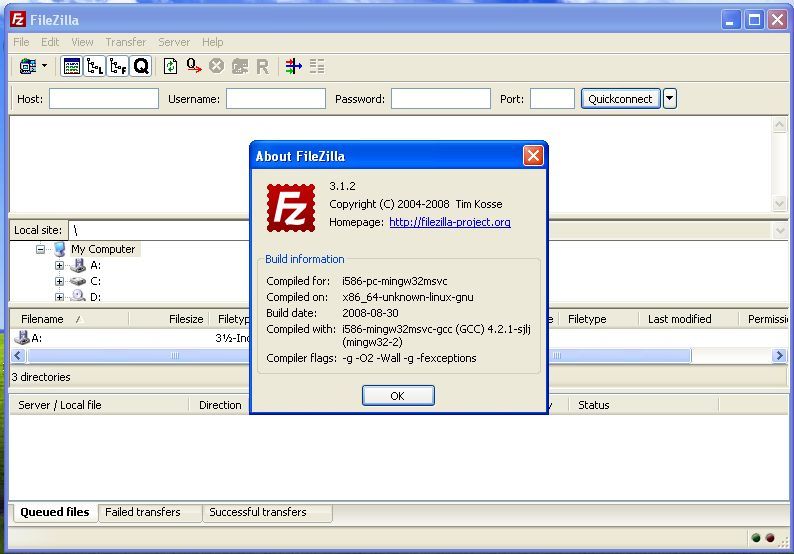Viewport: 794px width, 554px height.
Task: Click the Password input field
Action: 441,99
